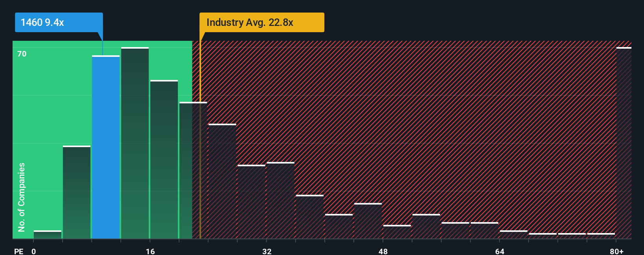Viewport: 644px width, 255px height.
Task: Click the '16' x-axis tick label
Action: click(x=150, y=251)
